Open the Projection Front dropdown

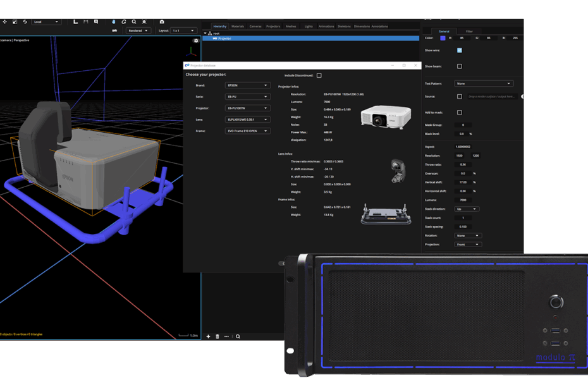[468, 245]
